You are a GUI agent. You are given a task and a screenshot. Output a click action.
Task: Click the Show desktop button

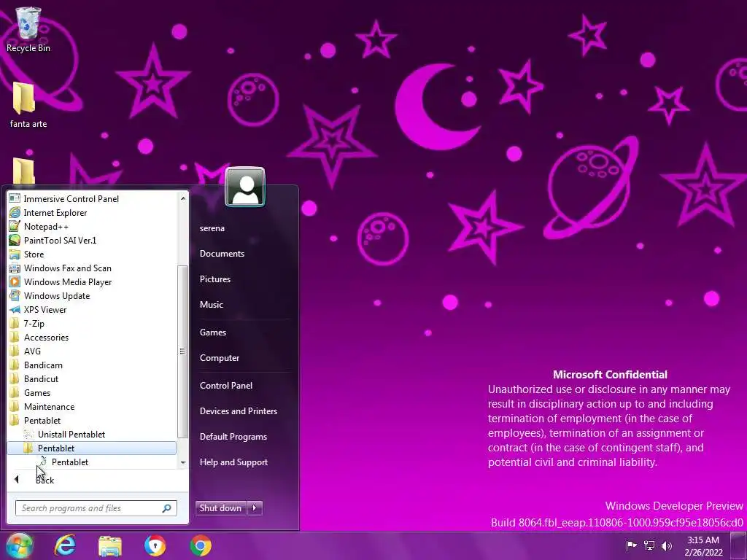(x=738, y=545)
